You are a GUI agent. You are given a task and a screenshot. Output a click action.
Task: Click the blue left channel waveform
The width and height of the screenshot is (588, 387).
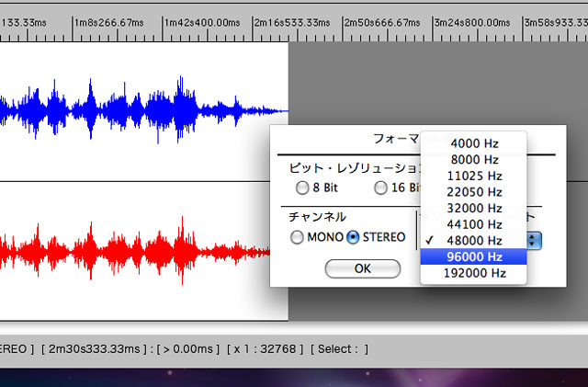point(142,109)
